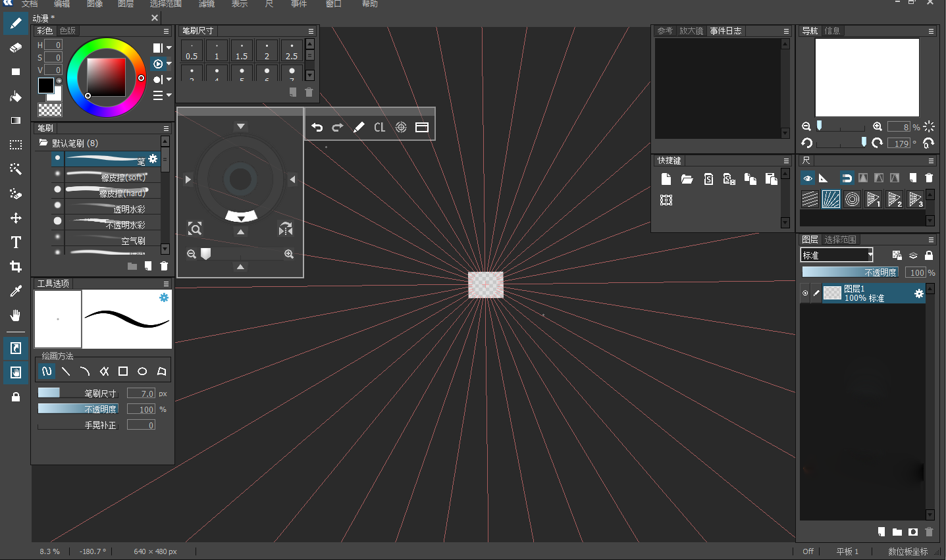Choose the rectangular selection tool

pyautogui.click(x=16, y=145)
